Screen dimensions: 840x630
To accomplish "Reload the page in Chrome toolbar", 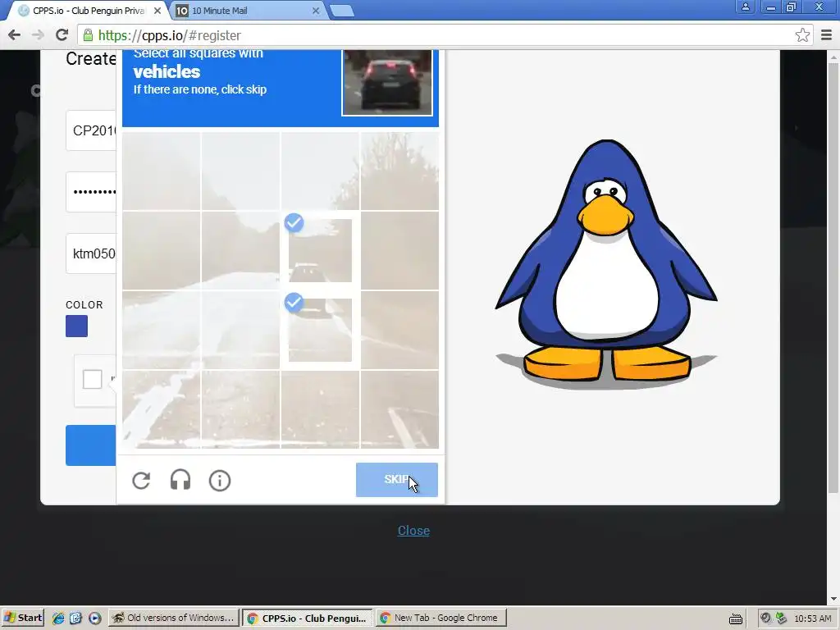I will click(62, 35).
